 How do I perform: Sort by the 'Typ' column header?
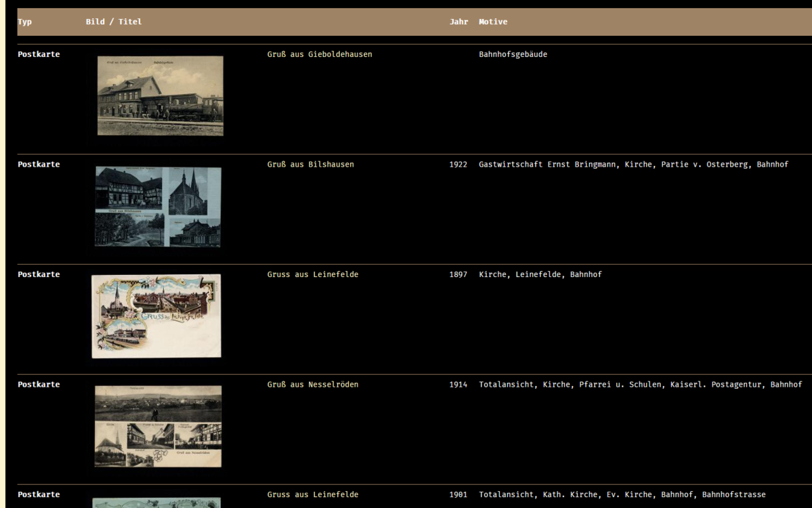pos(24,22)
